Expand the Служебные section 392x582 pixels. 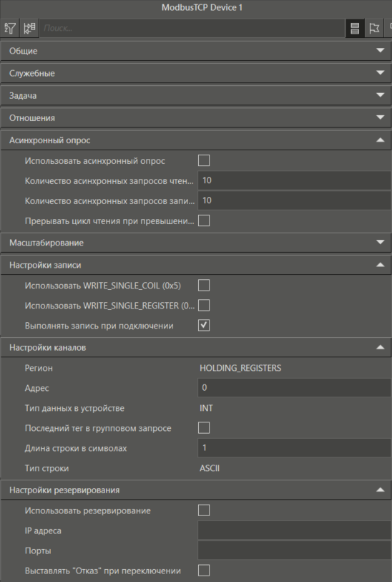(x=195, y=73)
